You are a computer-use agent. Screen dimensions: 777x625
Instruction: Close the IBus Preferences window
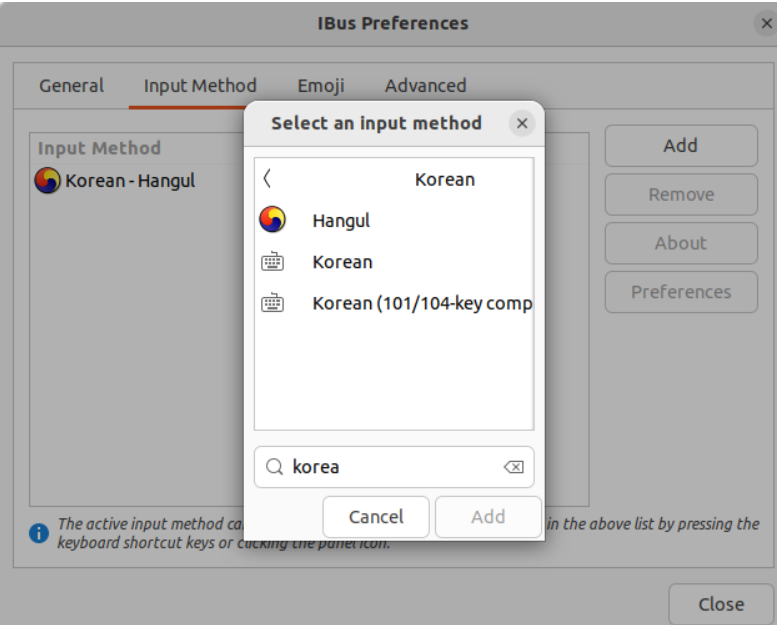point(766,23)
